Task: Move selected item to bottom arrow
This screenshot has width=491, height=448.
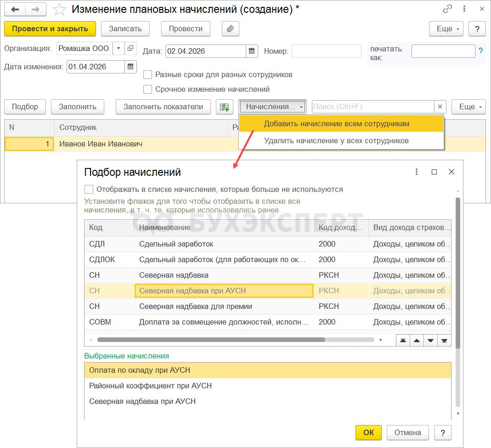Action: coord(444,340)
